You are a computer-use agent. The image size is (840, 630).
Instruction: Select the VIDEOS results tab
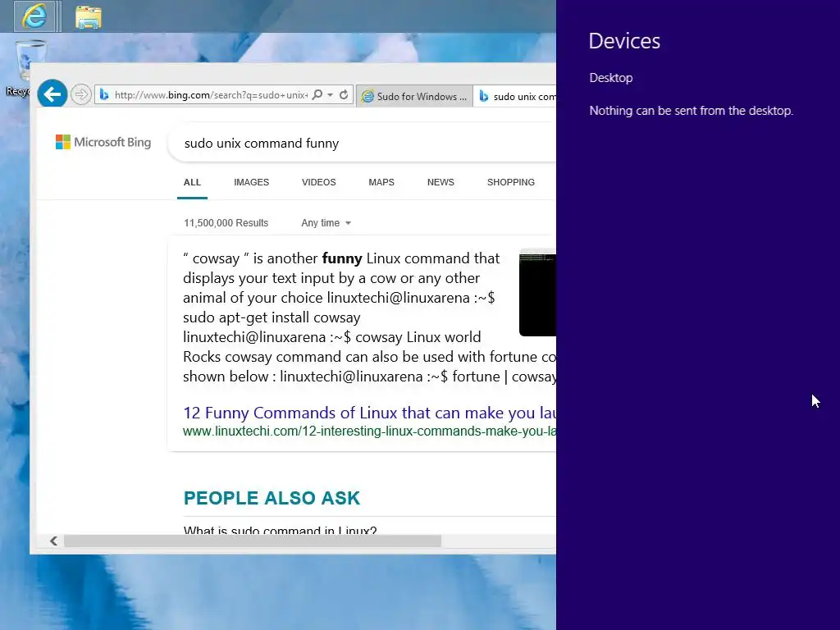pyautogui.click(x=319, y=182)
